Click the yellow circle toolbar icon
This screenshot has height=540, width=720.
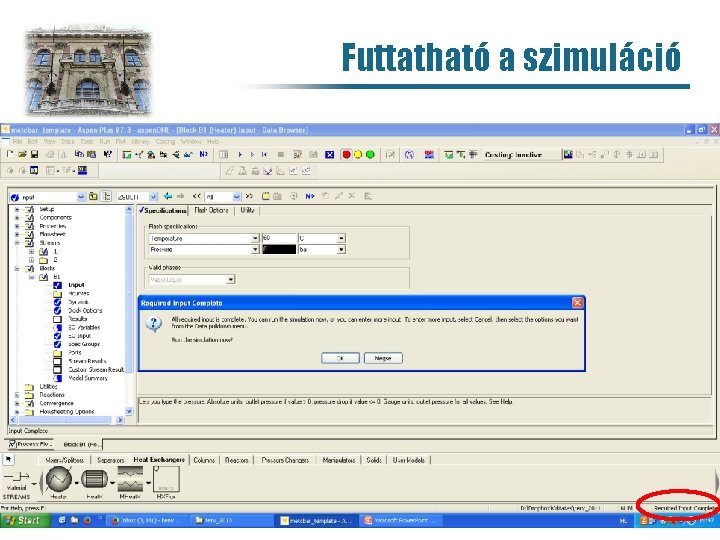click(358, 155)
